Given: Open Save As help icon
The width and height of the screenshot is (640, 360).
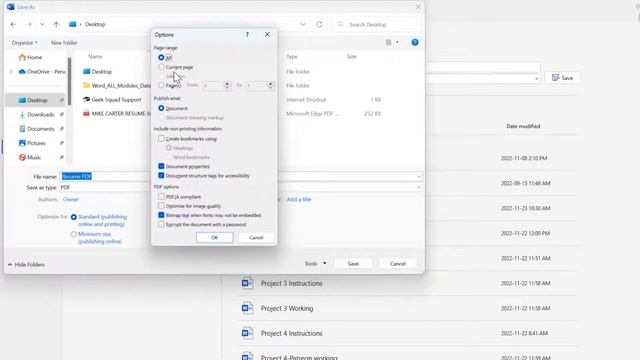Looking at the screenshot, I should coord(415,42).
